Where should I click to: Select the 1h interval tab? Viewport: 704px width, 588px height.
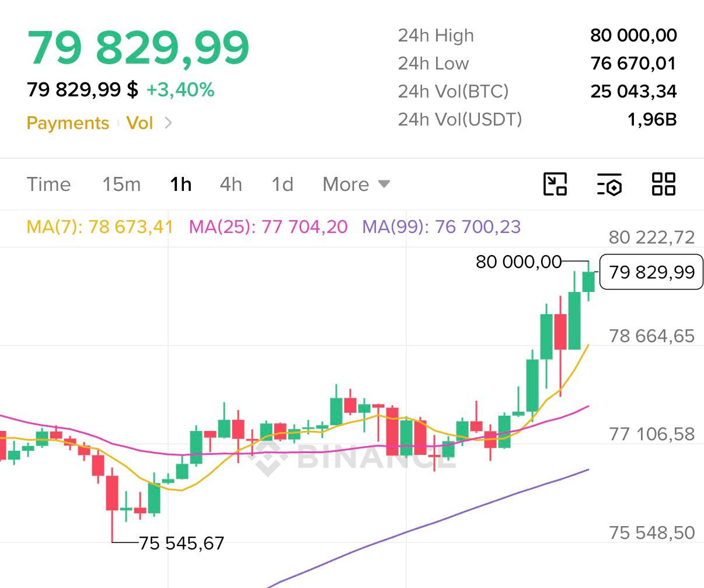pyautogui.click(x=180, y=185)
